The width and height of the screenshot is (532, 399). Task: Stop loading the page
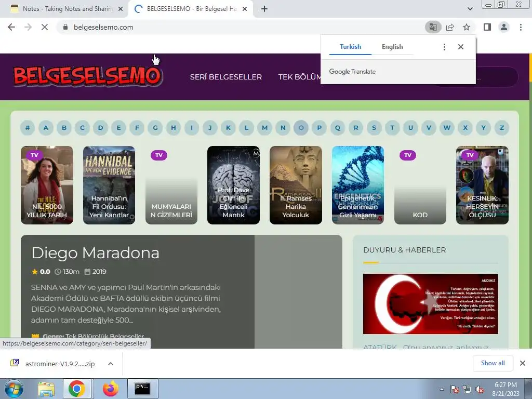(x=45, y=27)
